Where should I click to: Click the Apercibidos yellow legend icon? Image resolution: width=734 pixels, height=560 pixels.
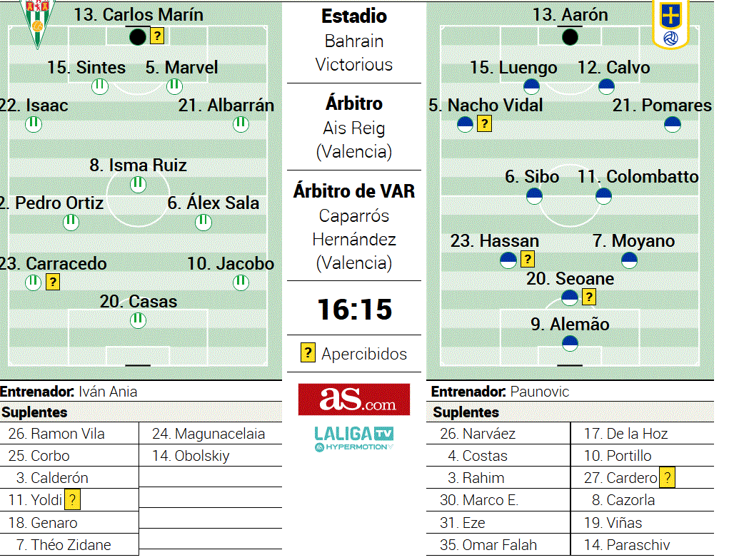[308, 352]
